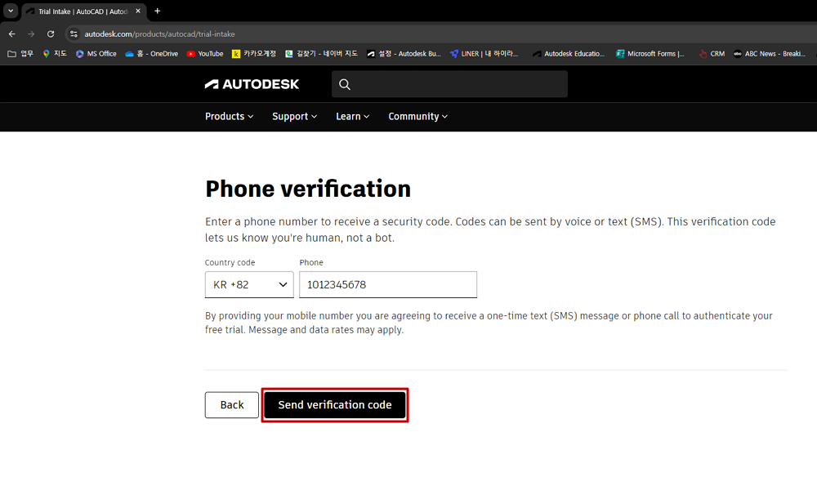Viewport: 817px width, 504px height.
Task: Open the MS Office bookmark
Action: click(x=96, y=54)
